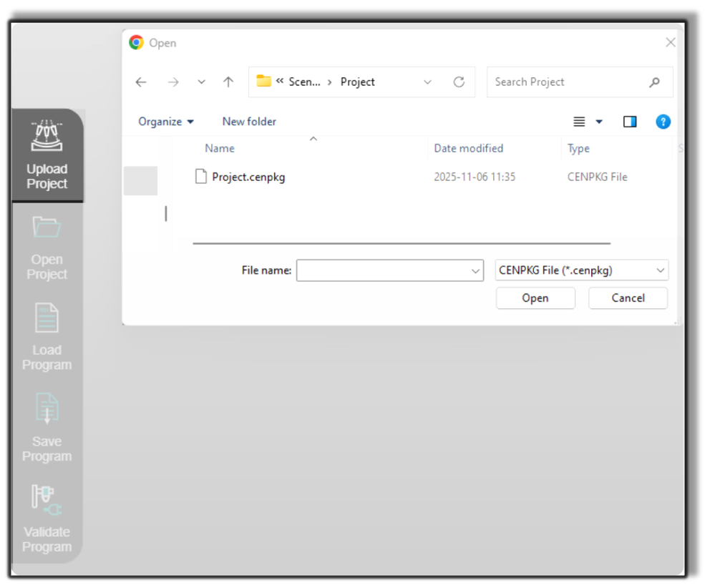
Task: Click the Up one level arrow
Action: click(228, 82)
